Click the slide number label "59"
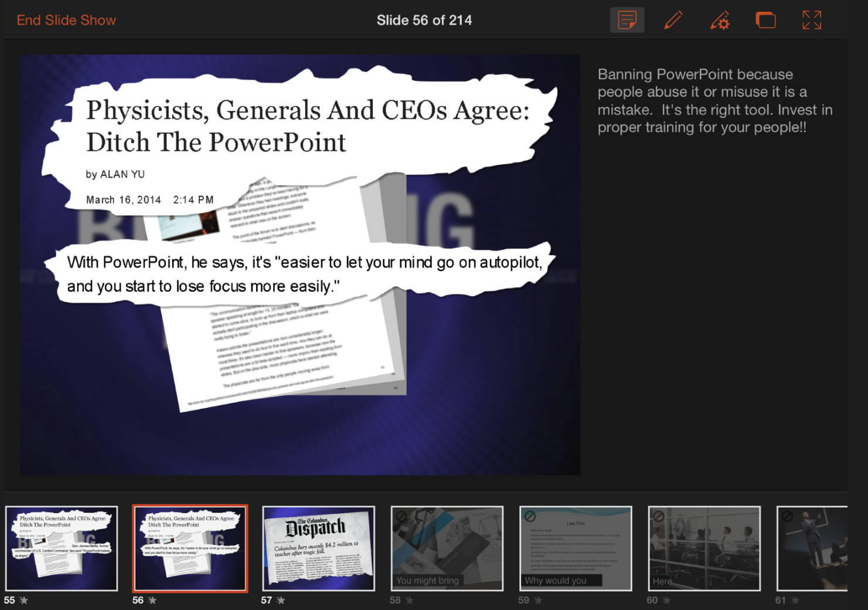The image size is (868, 610). point(523,600)
